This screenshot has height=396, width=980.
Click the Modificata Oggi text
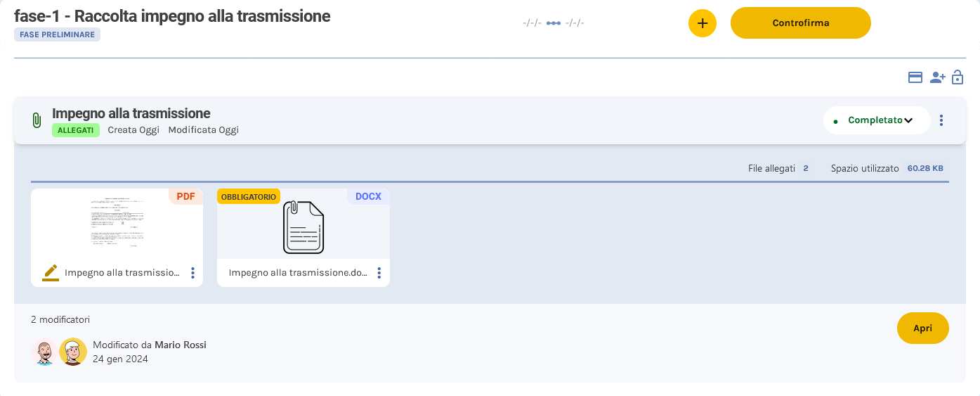(x=204, y=130)
